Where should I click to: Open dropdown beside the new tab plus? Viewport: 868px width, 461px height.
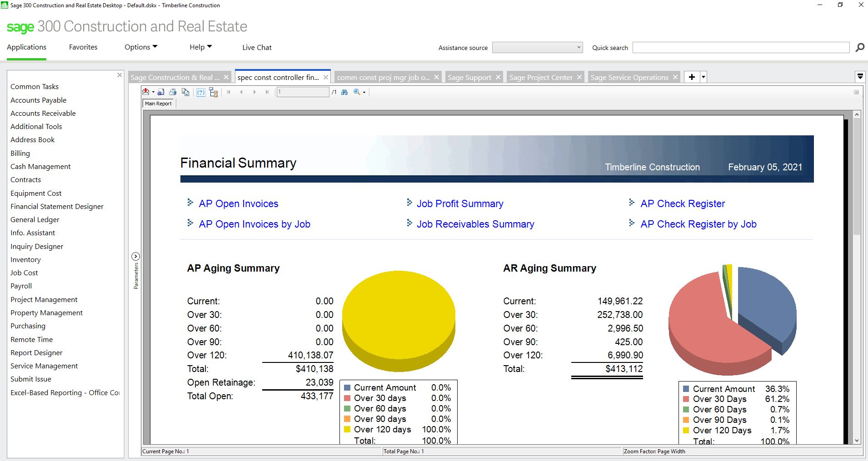(x=703, y=77)
